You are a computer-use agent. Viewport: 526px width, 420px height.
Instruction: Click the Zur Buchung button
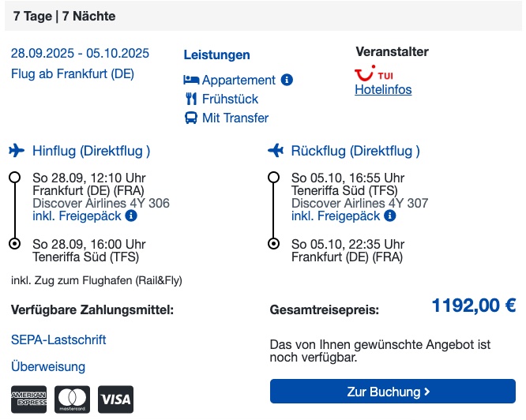(393, 391)
